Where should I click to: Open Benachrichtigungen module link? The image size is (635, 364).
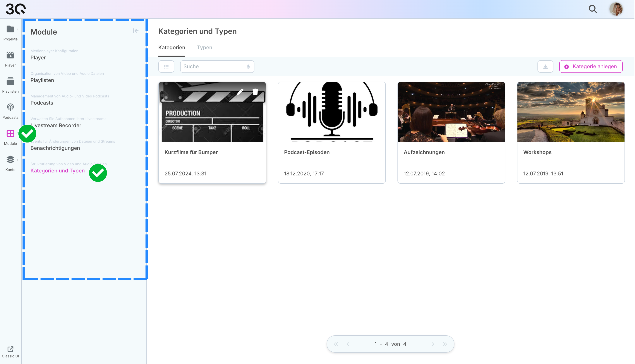point(55,148)
